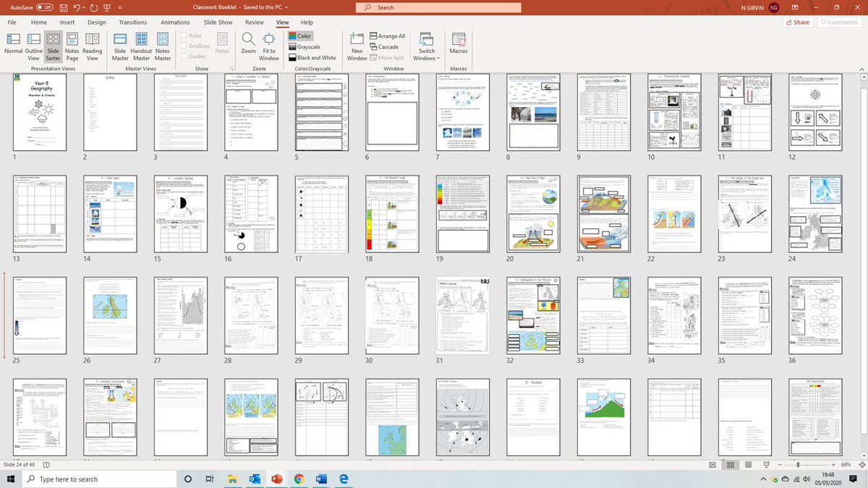Click the status bar Slide Show button
Screen dimensions: 868x488
765,464
